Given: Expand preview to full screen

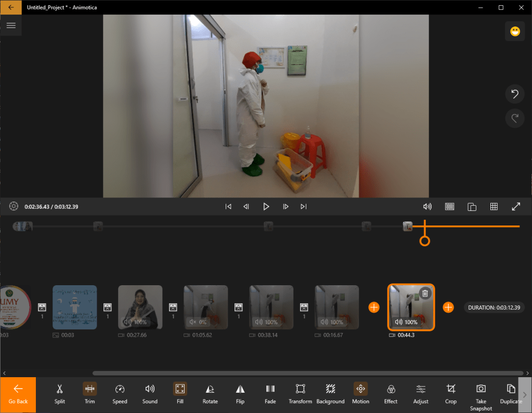Looking at the screenshot, I should (516, 207).
